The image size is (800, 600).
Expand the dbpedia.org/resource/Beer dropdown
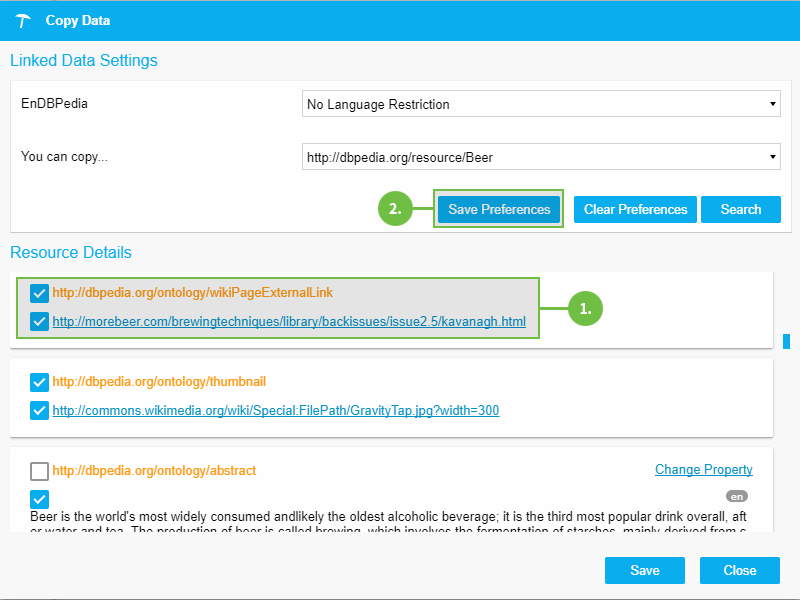click(x=541, y=157)
